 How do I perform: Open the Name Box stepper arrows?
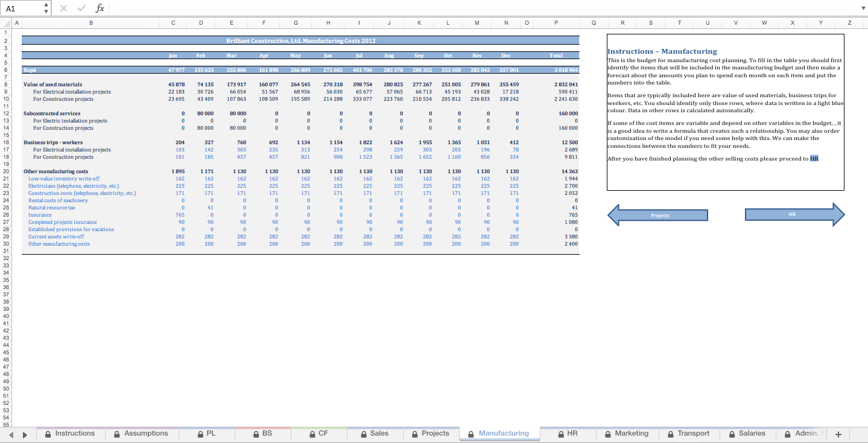coord(47,8)
